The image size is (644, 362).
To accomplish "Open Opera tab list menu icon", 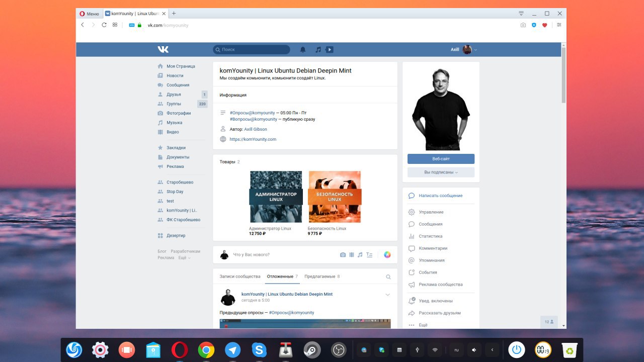I will 521,14.
